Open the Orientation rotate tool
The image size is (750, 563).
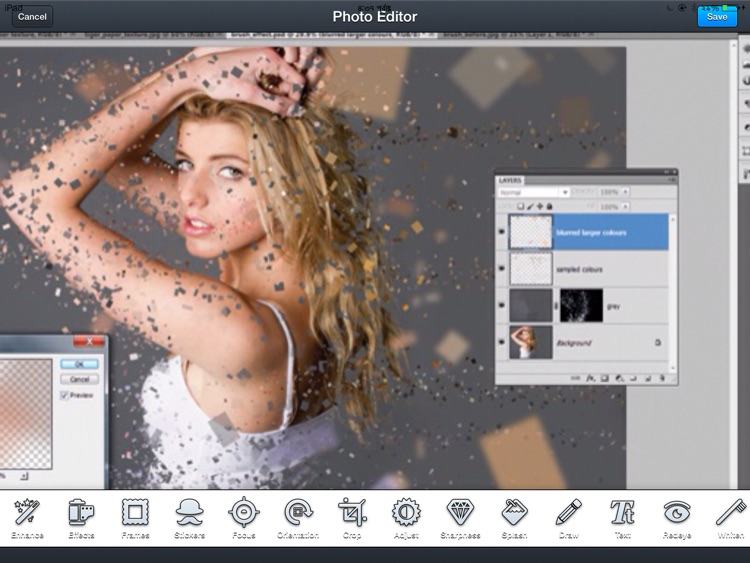pos(298,519)
